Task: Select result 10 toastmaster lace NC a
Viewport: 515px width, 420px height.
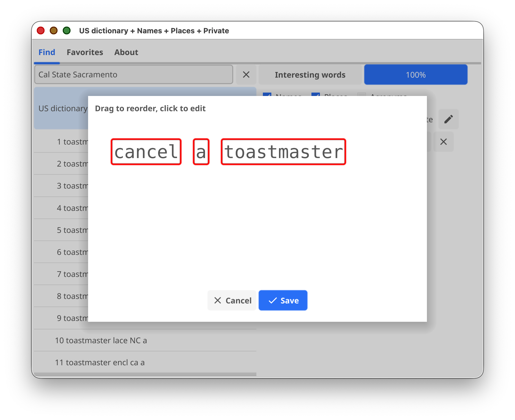Action: [101, 340]
